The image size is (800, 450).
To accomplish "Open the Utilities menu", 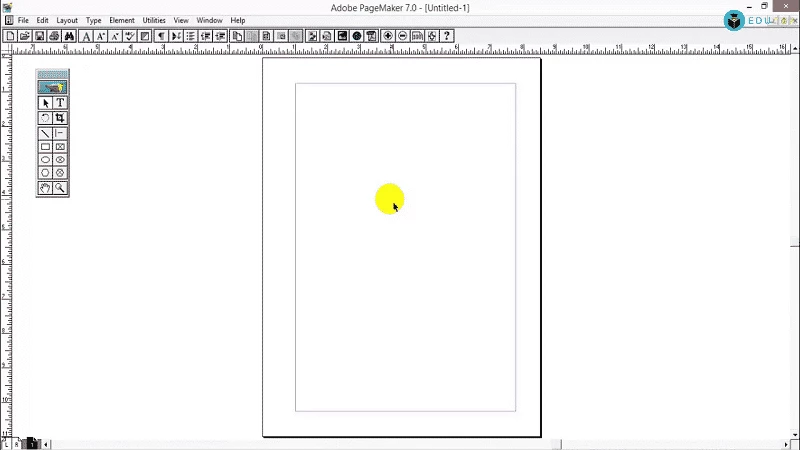I will 154,20.
